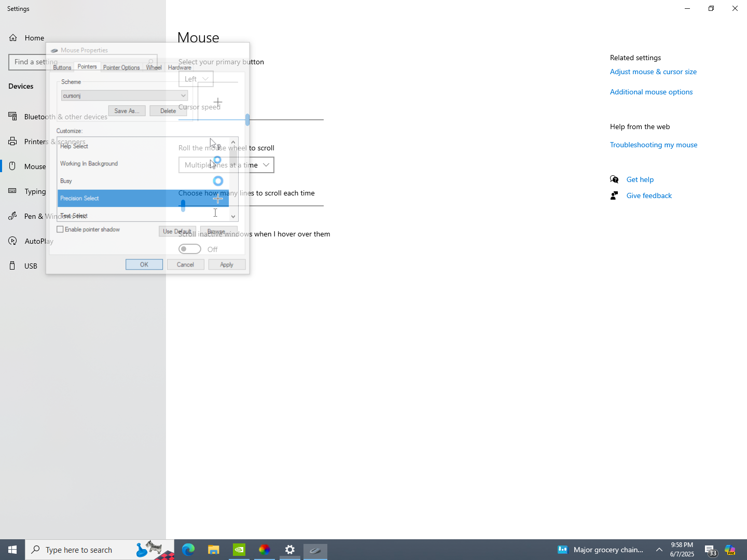Click Save As button for scheme
747x560 pixels.
[127, 111]
